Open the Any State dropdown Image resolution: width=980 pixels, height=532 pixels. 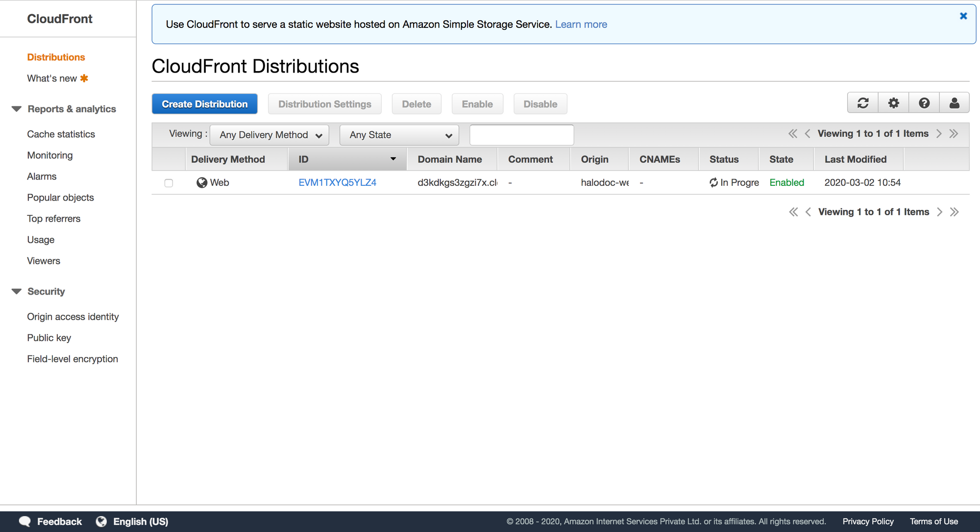(x=399, y=135)
